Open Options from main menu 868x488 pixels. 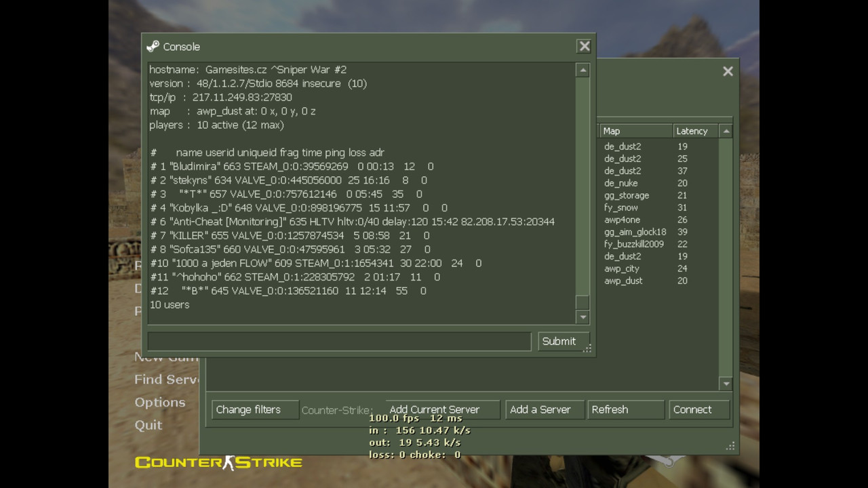pos(159,402)
